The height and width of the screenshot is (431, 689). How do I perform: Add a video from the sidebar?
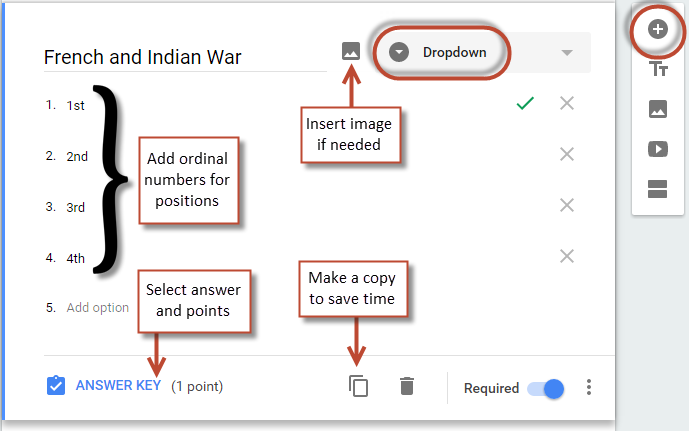657,149
